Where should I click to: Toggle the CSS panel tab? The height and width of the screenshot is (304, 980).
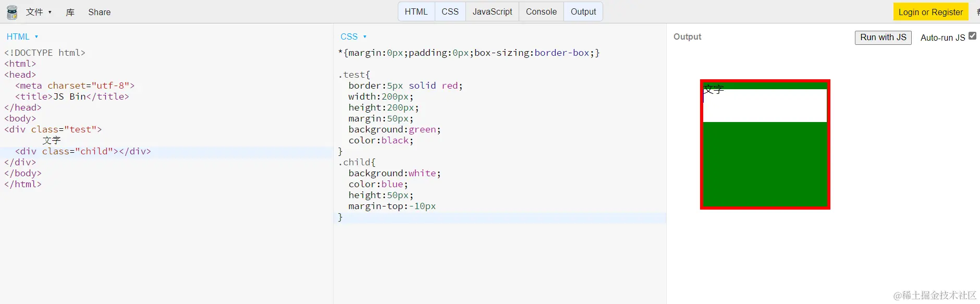coord(450,11)
